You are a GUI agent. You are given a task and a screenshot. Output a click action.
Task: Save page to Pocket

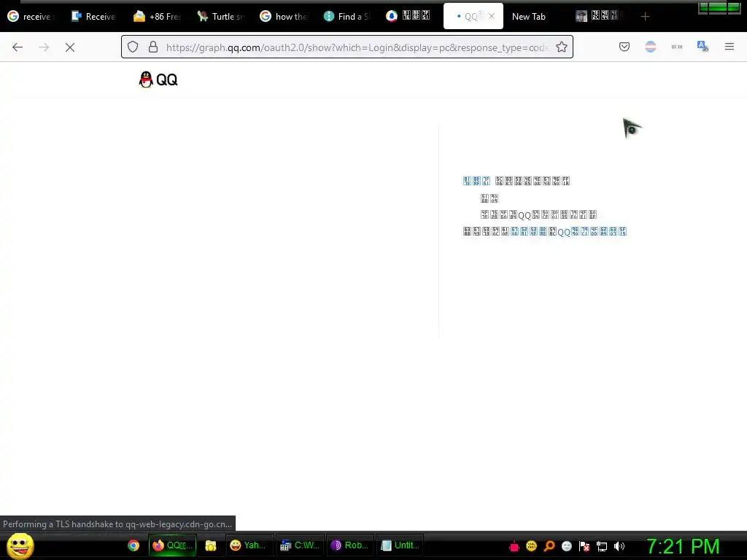tap(624, 47)
